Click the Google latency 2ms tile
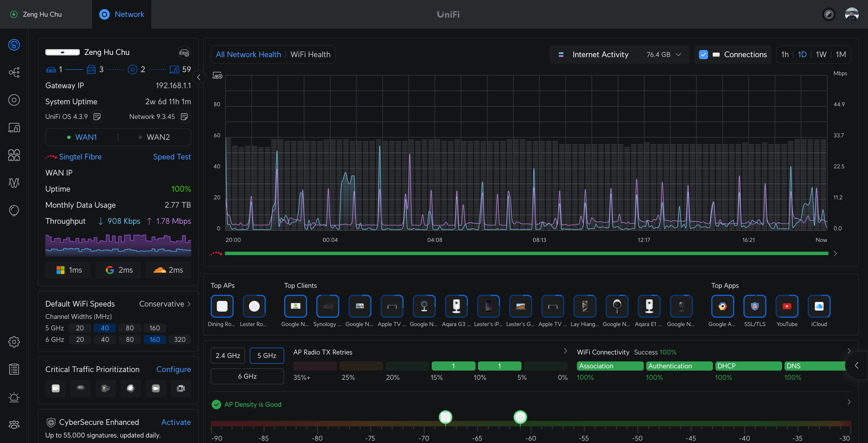The width and height of the screenshot is (868, 443). [118, 270]
